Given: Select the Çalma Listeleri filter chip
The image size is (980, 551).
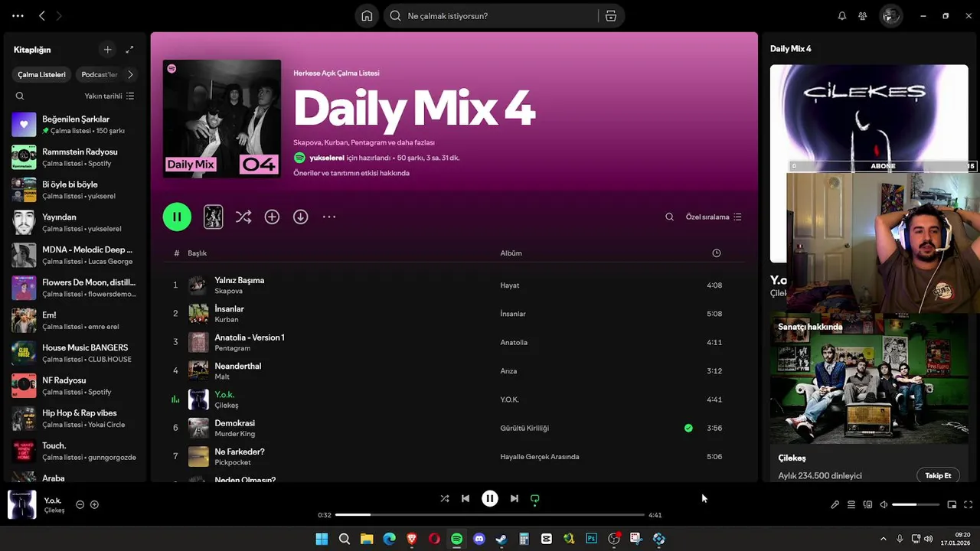Looking at the screenshot, I should pyautogui.click(x=42, y=74).
